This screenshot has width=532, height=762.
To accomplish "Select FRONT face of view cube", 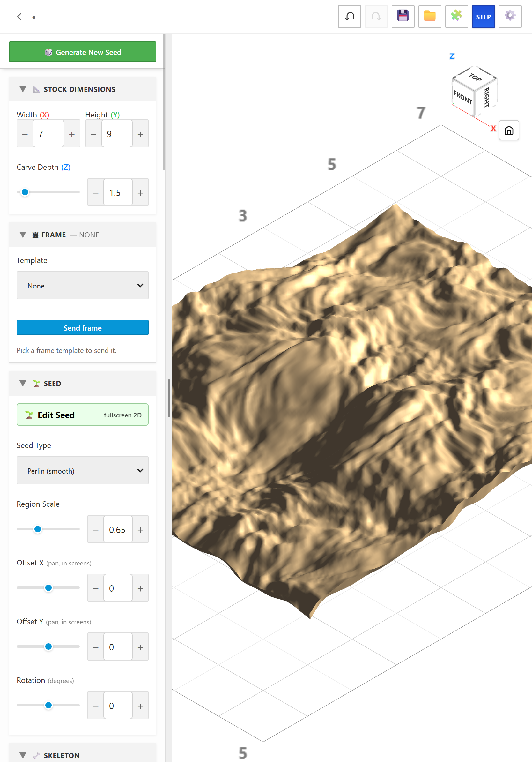I will click(463, 97).
